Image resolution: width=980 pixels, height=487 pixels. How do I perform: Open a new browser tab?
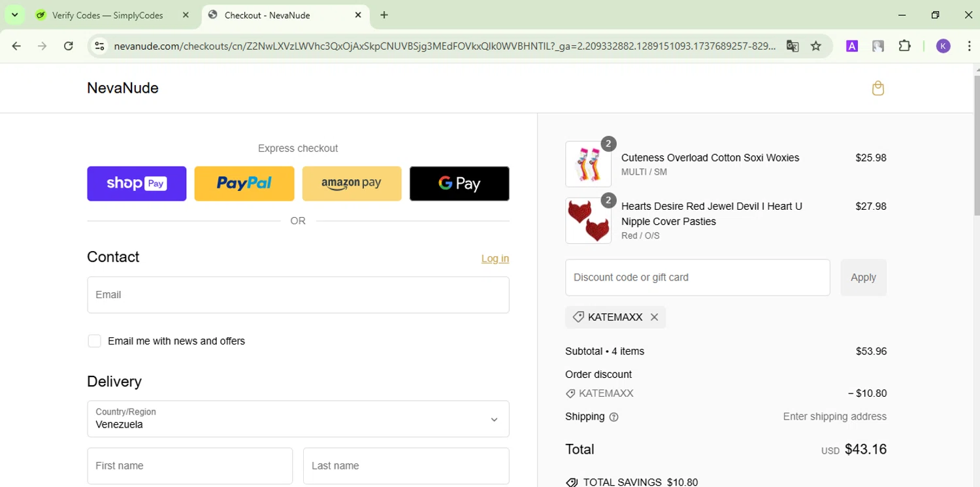[x=384, y=15]
